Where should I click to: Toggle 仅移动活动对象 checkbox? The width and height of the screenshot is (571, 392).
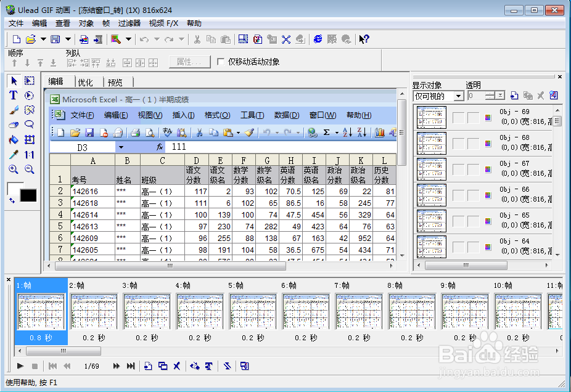click(x=220, y=62)
